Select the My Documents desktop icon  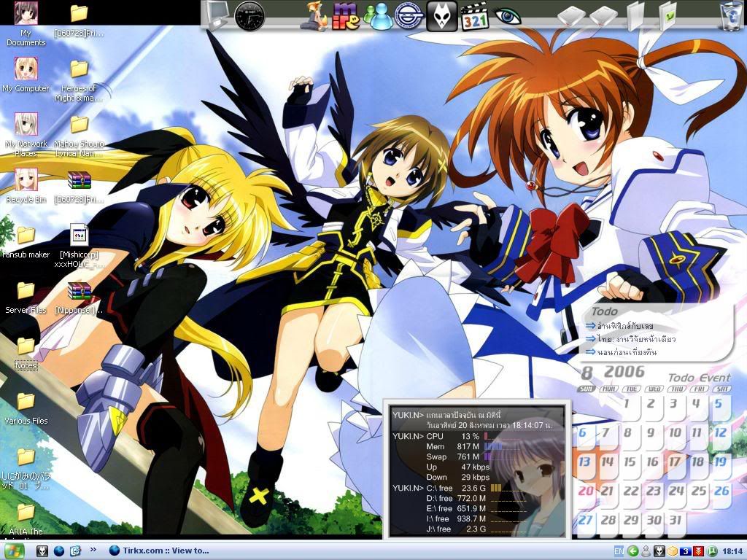click(x=26, y=24)
